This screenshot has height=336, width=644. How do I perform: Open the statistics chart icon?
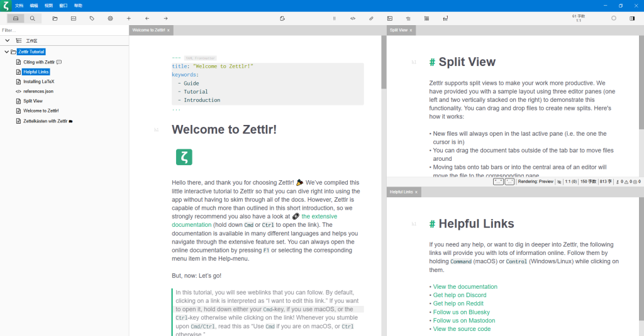74,18
